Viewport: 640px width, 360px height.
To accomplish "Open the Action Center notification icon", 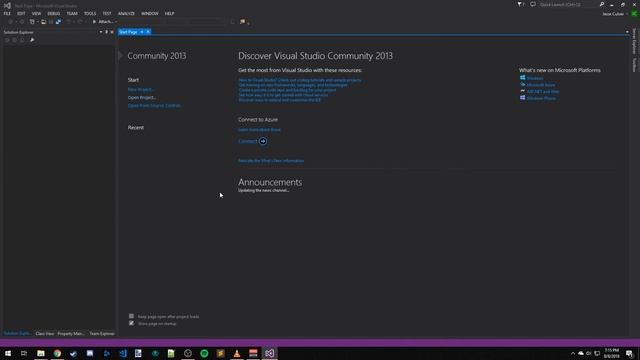I will tap(629, 353).
